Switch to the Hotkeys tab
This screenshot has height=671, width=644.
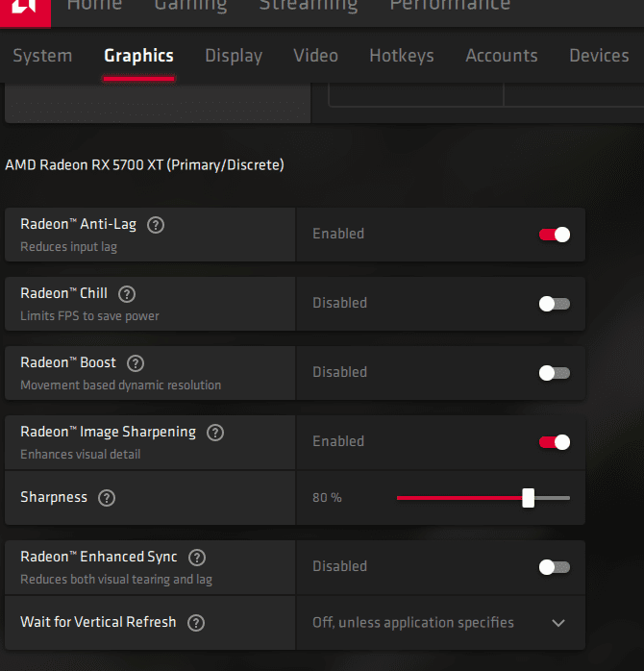[402, 56]
